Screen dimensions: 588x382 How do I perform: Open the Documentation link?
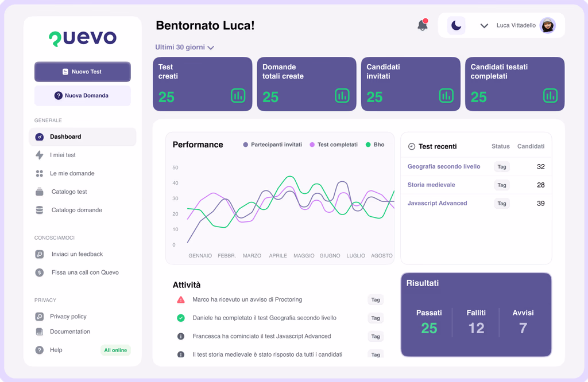coord(70,332)
